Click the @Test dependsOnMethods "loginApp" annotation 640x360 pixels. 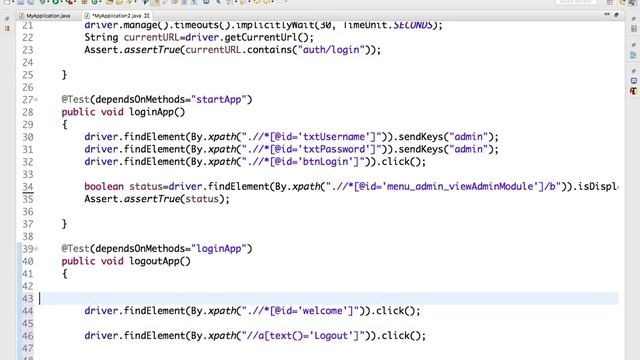pyautogui.click(x=157, y=249)
